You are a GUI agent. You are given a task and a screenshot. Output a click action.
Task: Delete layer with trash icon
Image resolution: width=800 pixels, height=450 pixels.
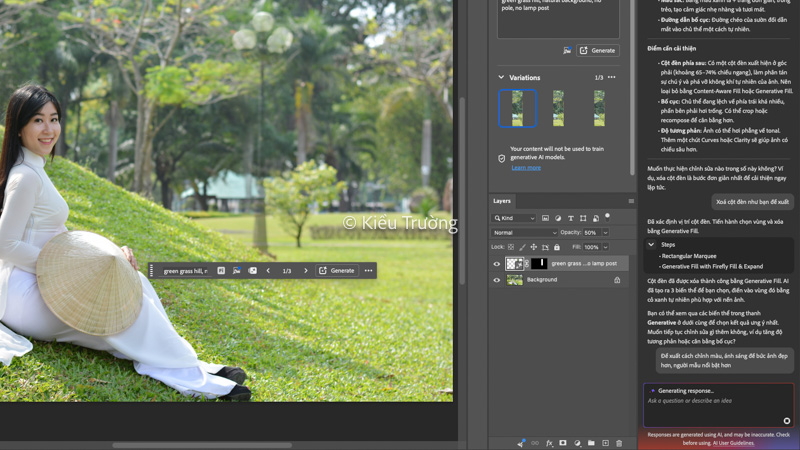pos(619,443)
